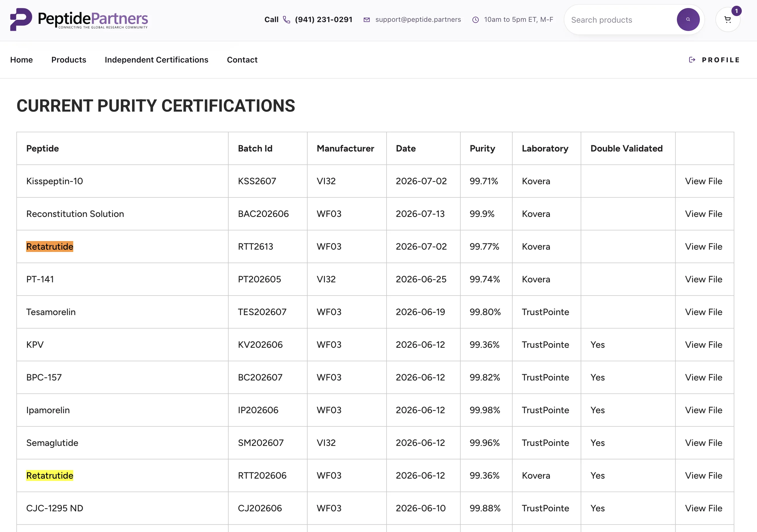View File for Tesamorelin
The width and height of the screenshot is (757, 532).
click(703, 312)
